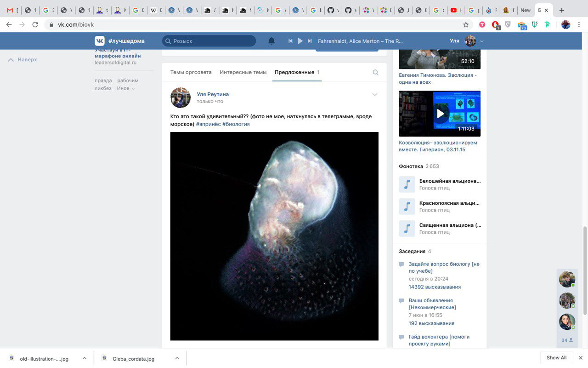This screenshot has width=588, height=368.
Task: Click the VK logo icon
Action: (100, 41)
